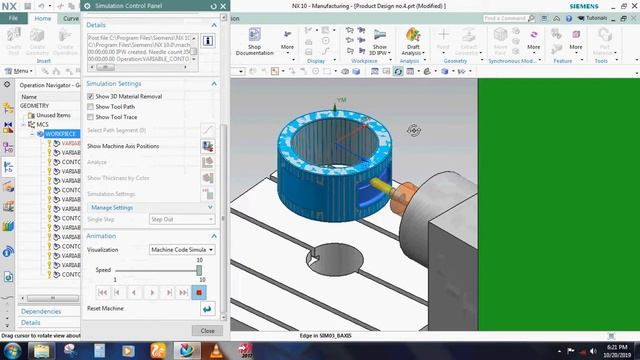Screen dimensions: 640x360
Task: Switch to the Curve tab
Action: [71, 18]
